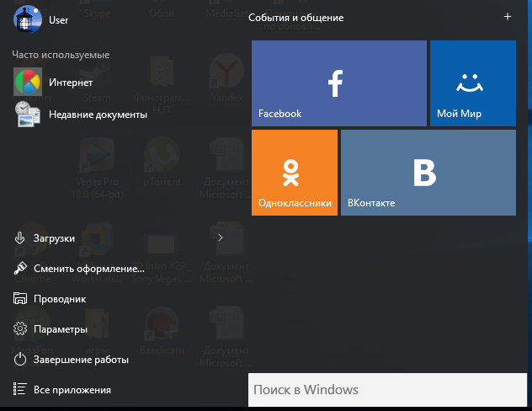The height and width of the screenshot is (411, 532).
Task: Open Недавние документы icon
Action: click(28, 114)
